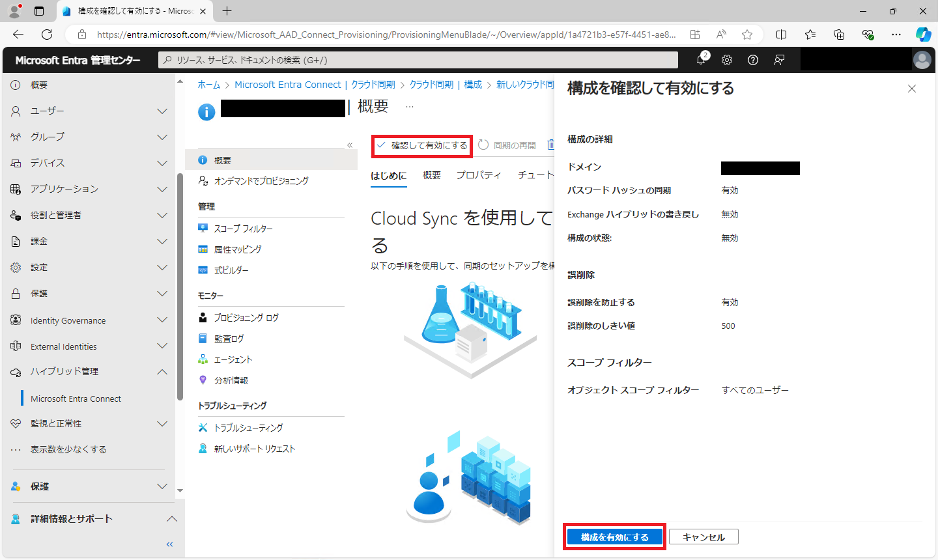Switch to the はじめに tab
938x560 pixels.
click(x=389, y=175)
